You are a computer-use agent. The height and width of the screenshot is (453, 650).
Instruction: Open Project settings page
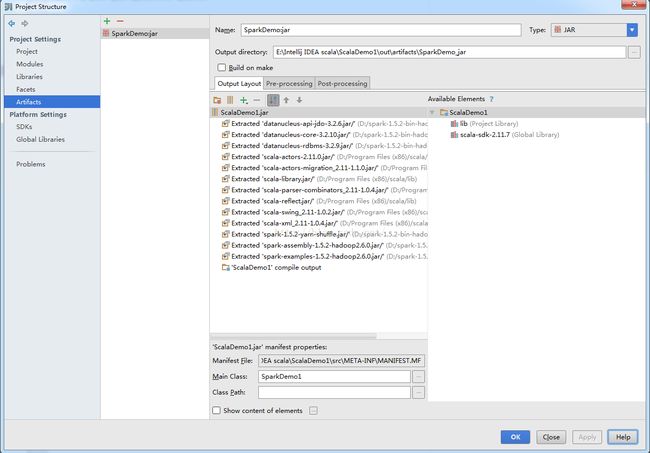click(x=27, y=51)
